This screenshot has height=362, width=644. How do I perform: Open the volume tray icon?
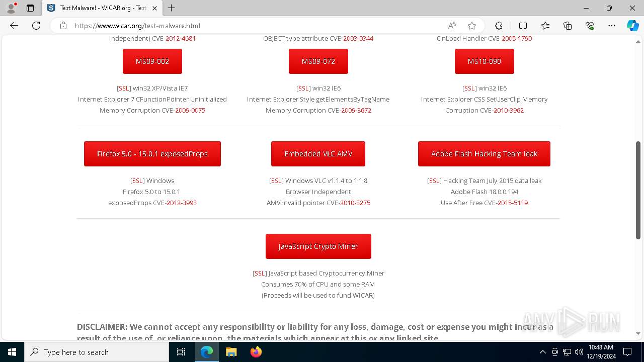click(579, 352)
